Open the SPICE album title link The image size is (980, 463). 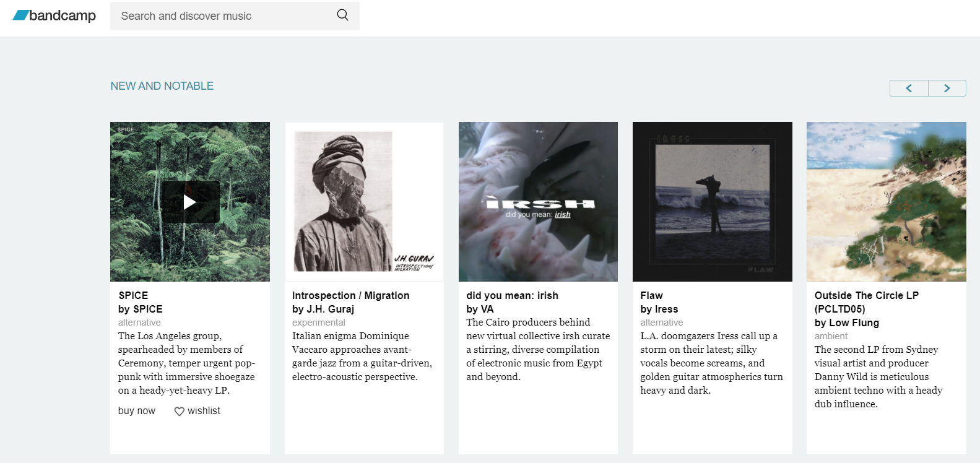click(133, 295)
